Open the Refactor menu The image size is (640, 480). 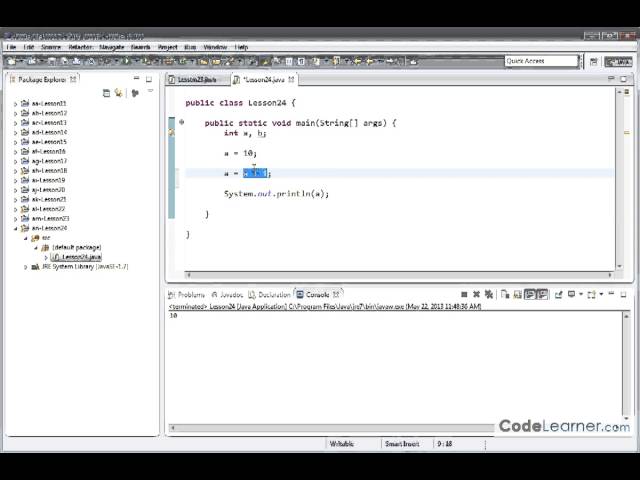click(80, 47)
